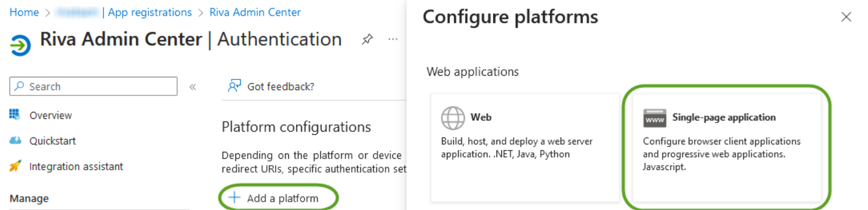Viewport: 868px width, 210px height.
Task: Click the plus icon beside Add a platform
Action: coord(234,198)
